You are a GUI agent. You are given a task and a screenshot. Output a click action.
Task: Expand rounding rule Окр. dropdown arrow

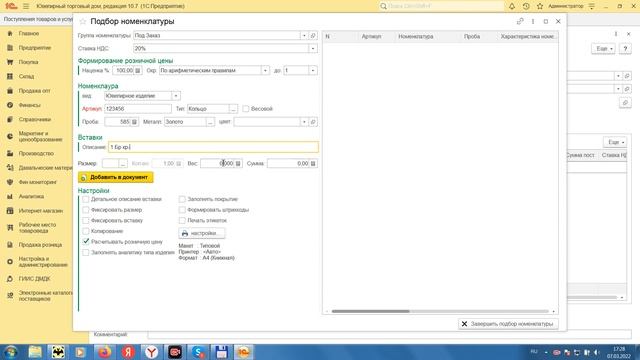tap(265, 71)
